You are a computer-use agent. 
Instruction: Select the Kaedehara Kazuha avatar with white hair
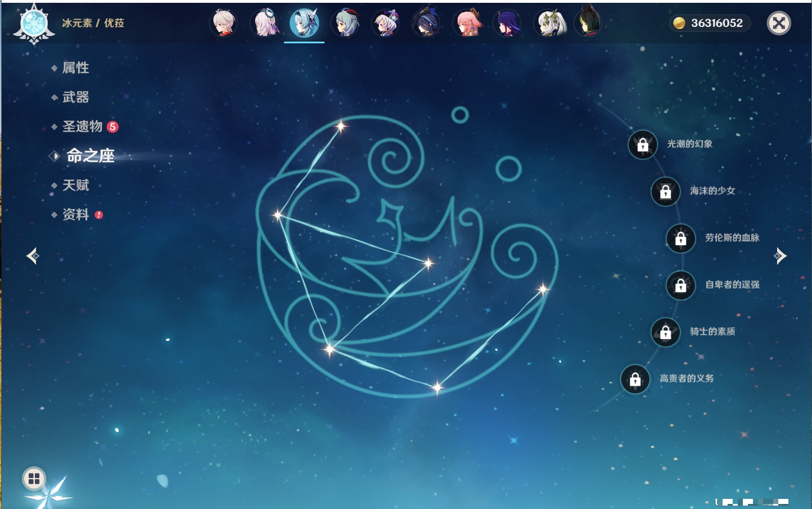[224, 23]
